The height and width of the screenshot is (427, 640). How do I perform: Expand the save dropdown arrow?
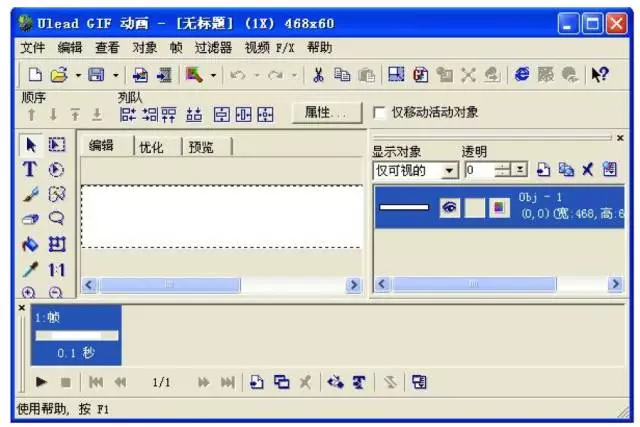116,76
